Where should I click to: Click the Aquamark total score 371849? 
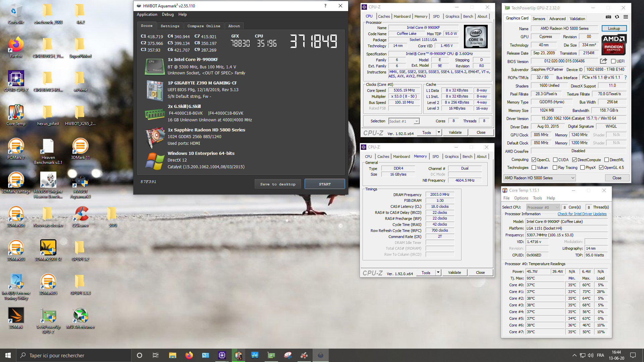[313, 42]
